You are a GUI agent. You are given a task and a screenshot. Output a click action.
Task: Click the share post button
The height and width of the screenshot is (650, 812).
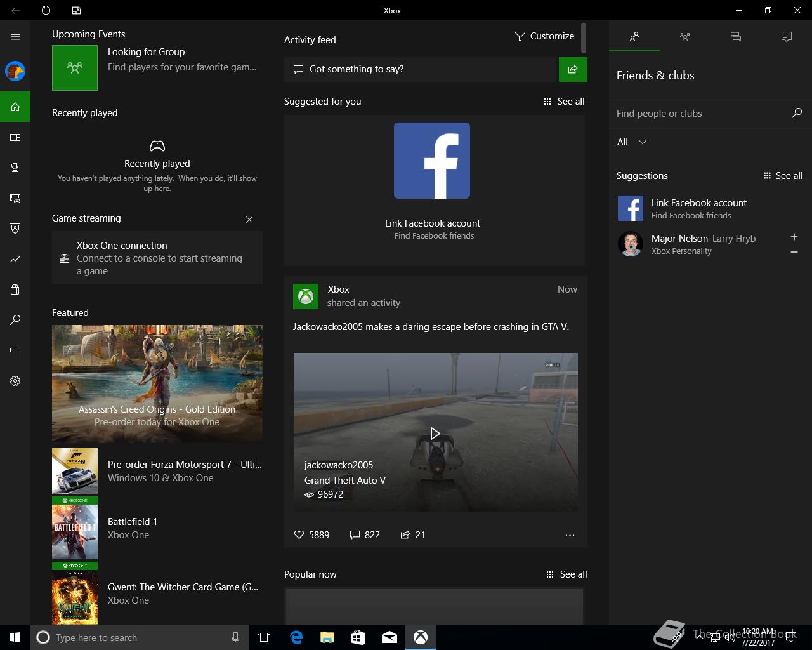tap(573, 69)
